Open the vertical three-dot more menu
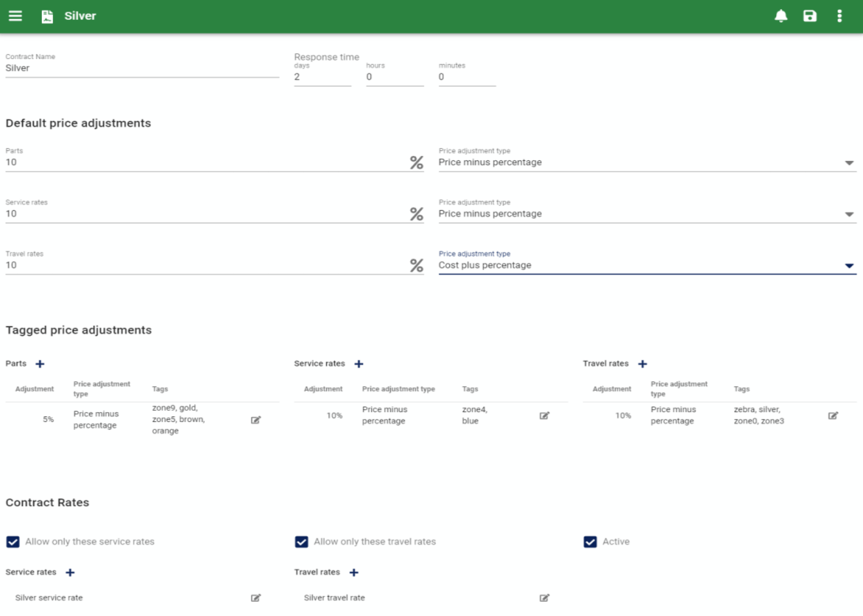This screenshot has height=616, width=863. [x=839, y=16]
